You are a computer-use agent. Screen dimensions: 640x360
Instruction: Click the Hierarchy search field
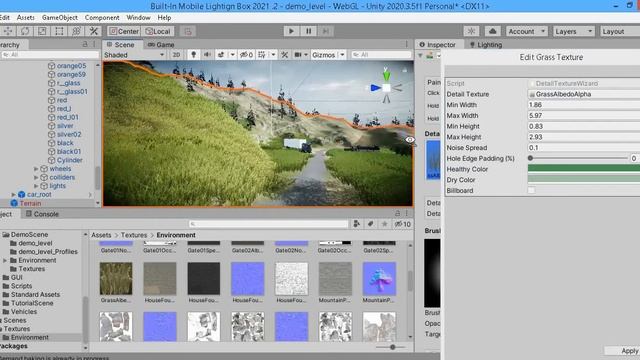[x=50, y=55]
